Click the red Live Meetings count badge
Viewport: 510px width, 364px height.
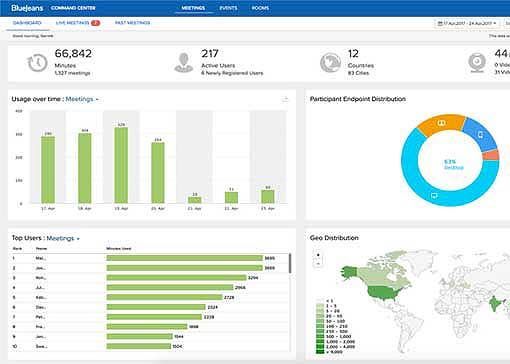(96, 23)
